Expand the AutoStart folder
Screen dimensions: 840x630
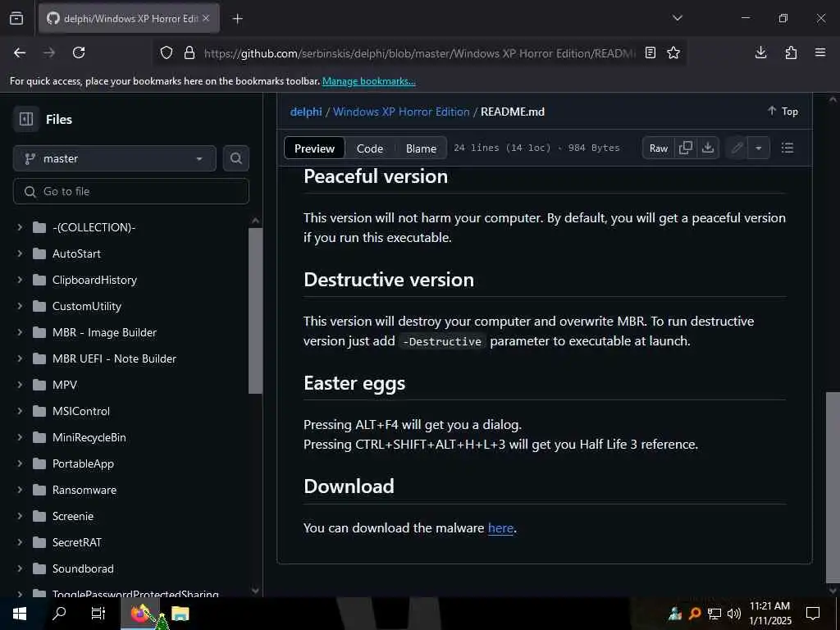20,253
